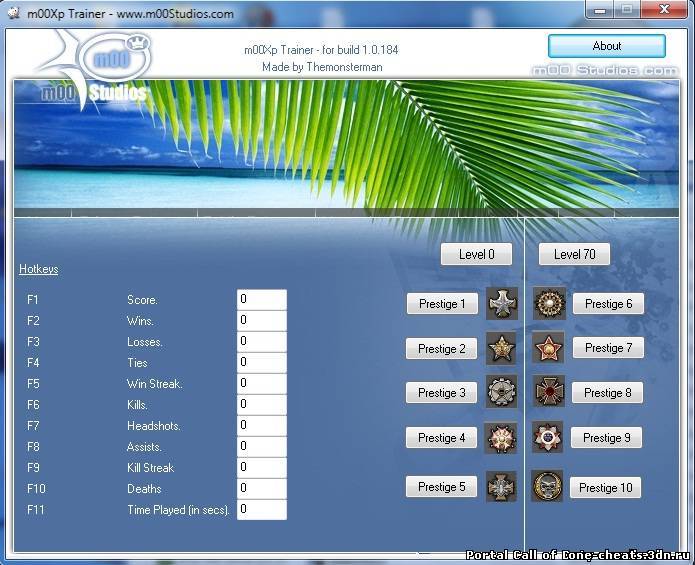Click the Prestige 2 gold star emblem
The height and width of the screenshot is (565, 695).
(501, 348)
